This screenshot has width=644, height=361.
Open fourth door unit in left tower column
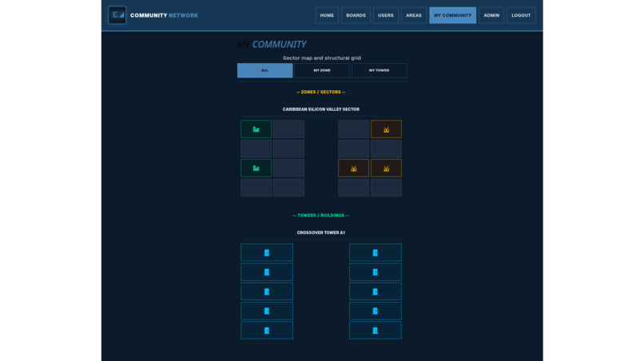click(x=267, y=311)
